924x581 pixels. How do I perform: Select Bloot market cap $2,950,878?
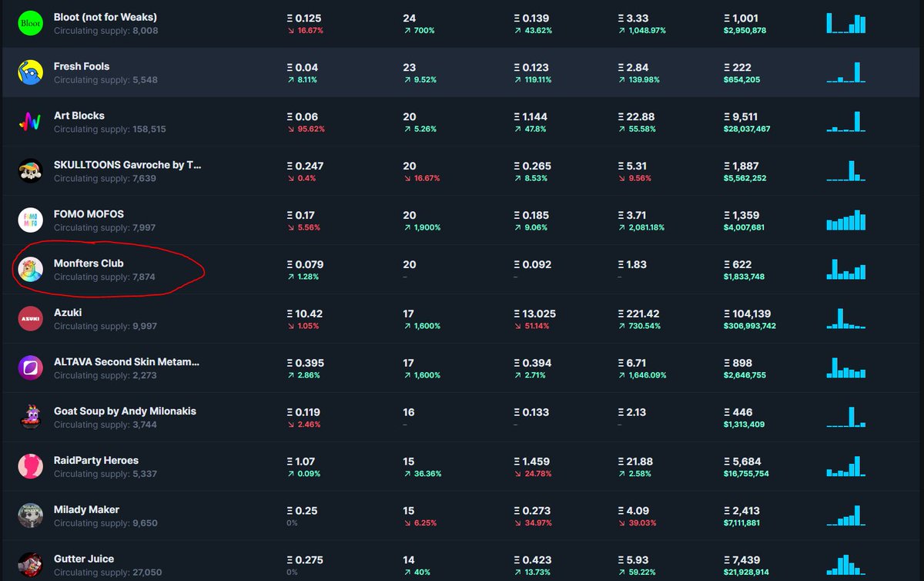(x=745, y=30)
